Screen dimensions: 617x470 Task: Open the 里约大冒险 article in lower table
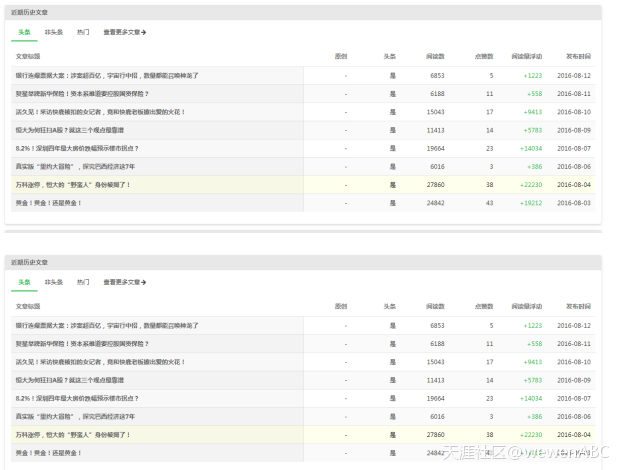coord(75,416)
